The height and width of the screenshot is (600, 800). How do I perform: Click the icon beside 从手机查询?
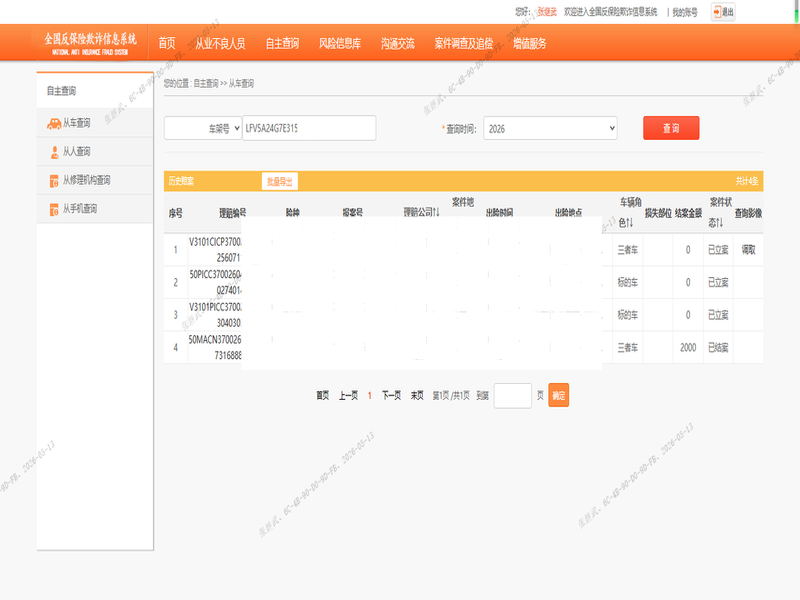(x=54, y=209)
